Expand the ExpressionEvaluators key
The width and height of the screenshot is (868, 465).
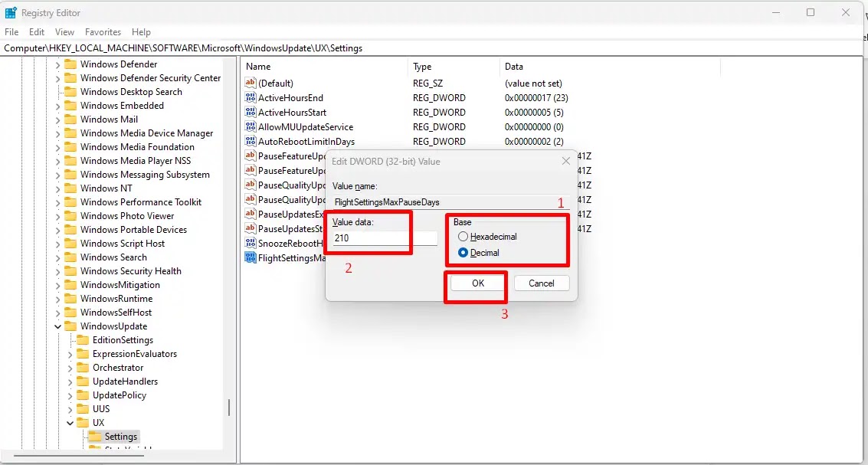click(x=70, y=354)
